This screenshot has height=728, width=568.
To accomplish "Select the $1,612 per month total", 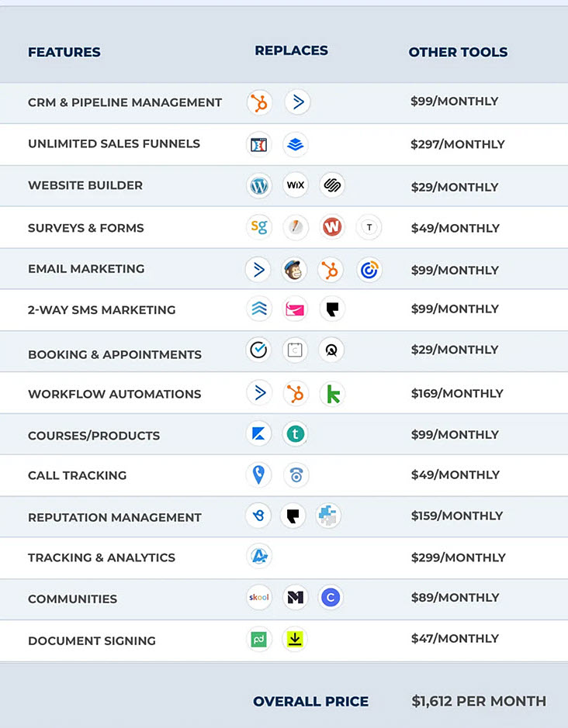I will (x=479, y=701).
